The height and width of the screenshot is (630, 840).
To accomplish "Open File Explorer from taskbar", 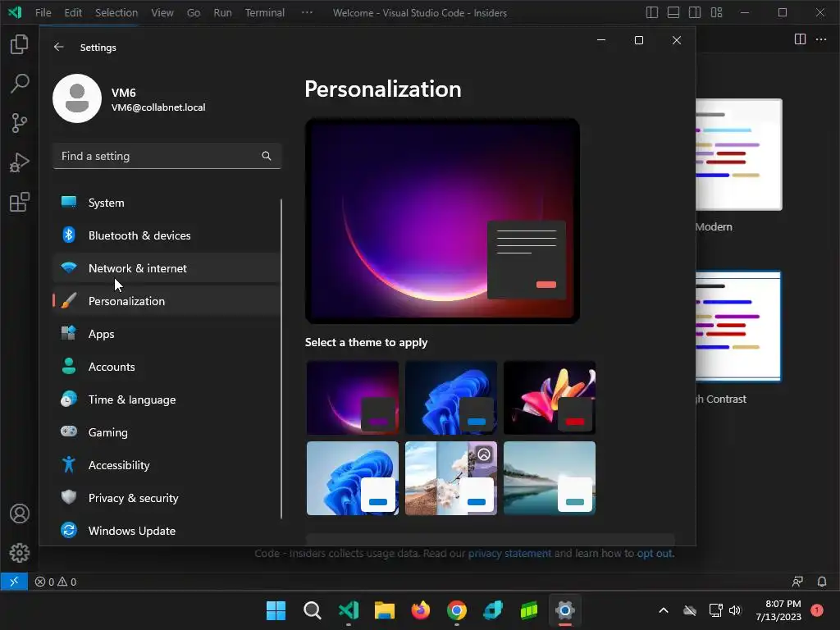I will [385, 610].
